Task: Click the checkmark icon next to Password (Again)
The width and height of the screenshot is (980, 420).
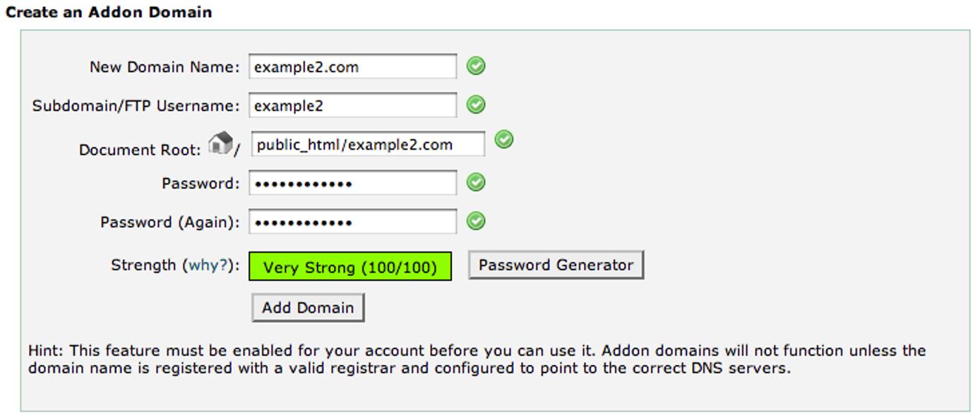Action: coord(477,221)
